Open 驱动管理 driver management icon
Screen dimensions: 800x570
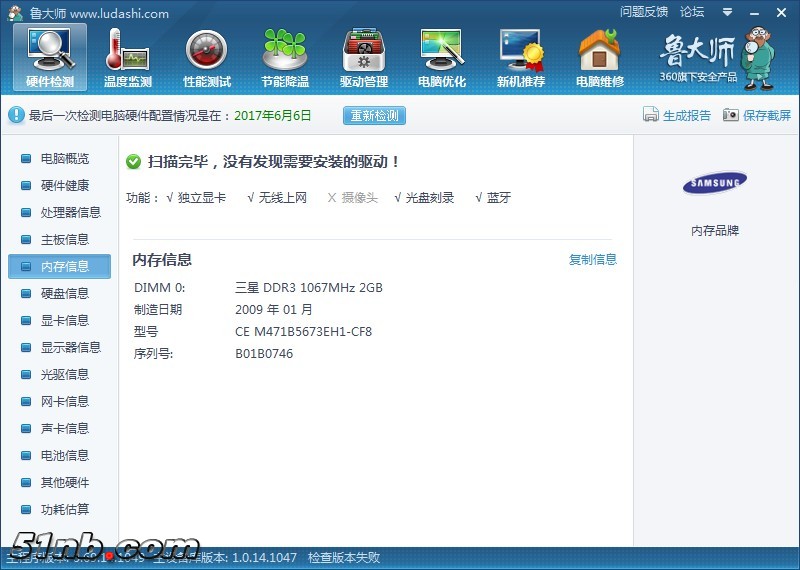363,57
